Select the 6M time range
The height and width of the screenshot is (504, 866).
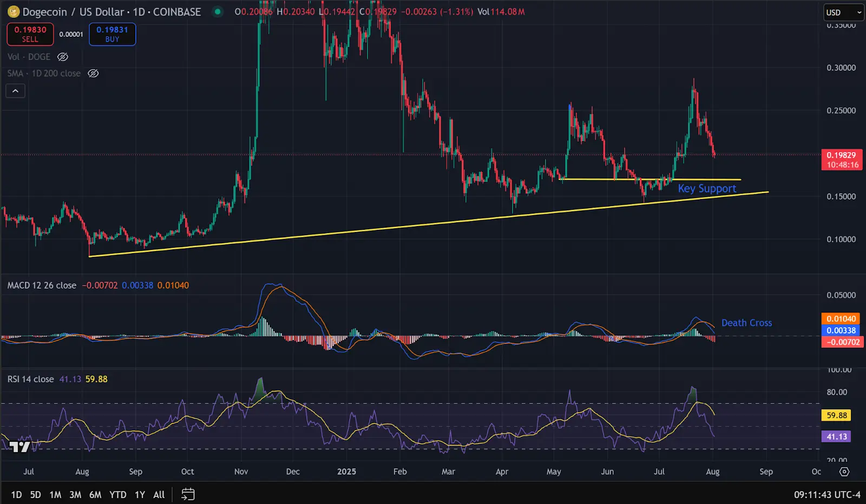pyautogui.click(x=95, y=494)
